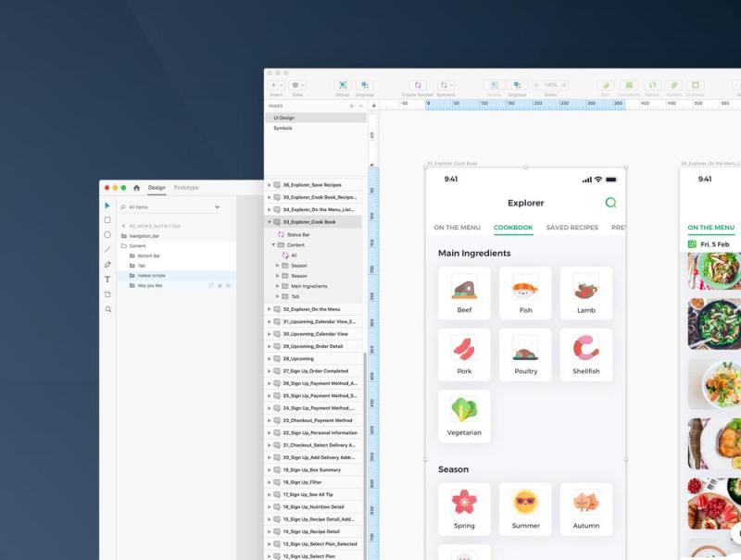Click the Group icon in Sketch toolbar

coord(342,85)
